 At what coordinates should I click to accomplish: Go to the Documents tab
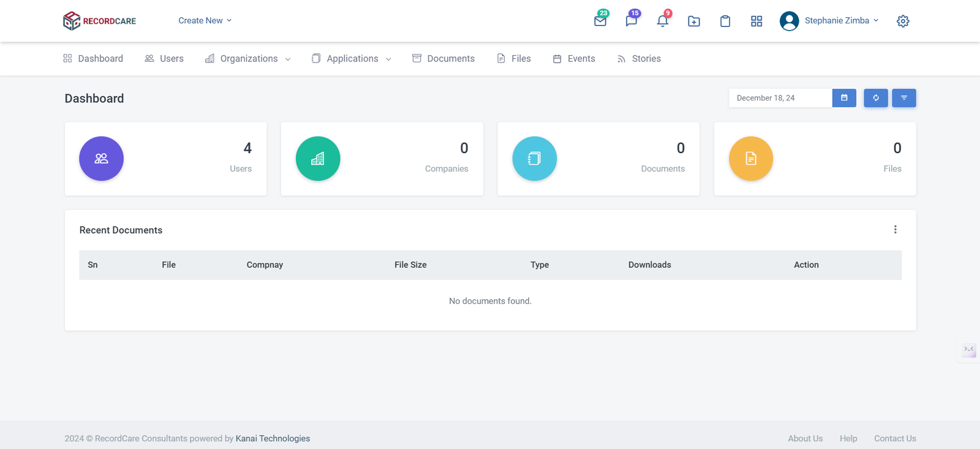pyautogui.click(x=443, y=59)
